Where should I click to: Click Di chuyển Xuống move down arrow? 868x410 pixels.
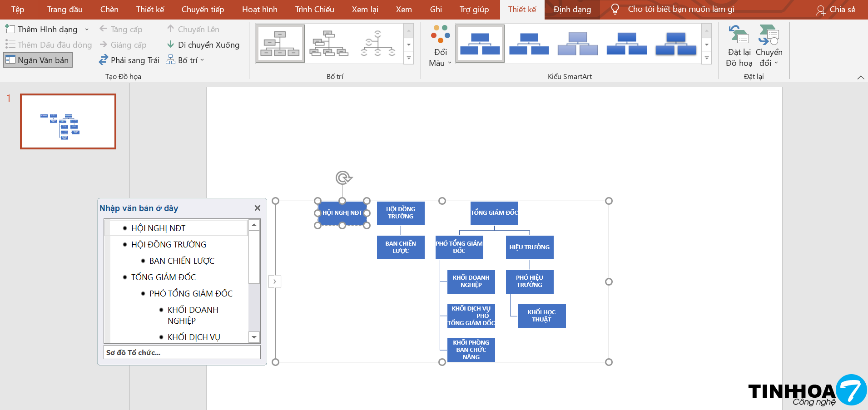(171, 44)
